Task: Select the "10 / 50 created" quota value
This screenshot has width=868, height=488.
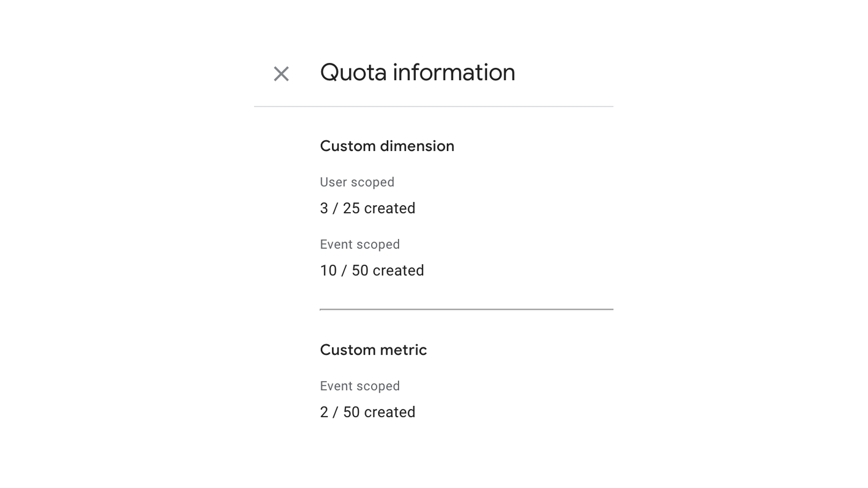Action: coord(372,270)
